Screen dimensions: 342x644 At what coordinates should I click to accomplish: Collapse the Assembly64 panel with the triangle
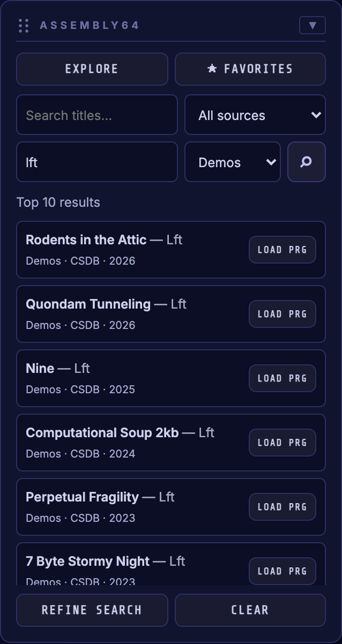tap(313, 25)
